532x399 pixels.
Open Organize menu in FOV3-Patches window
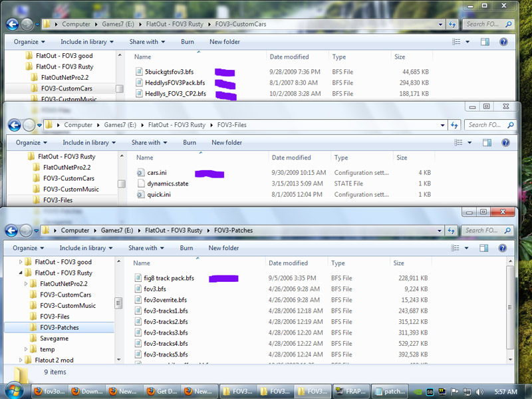pyautogui.click(x=28, y=248)
